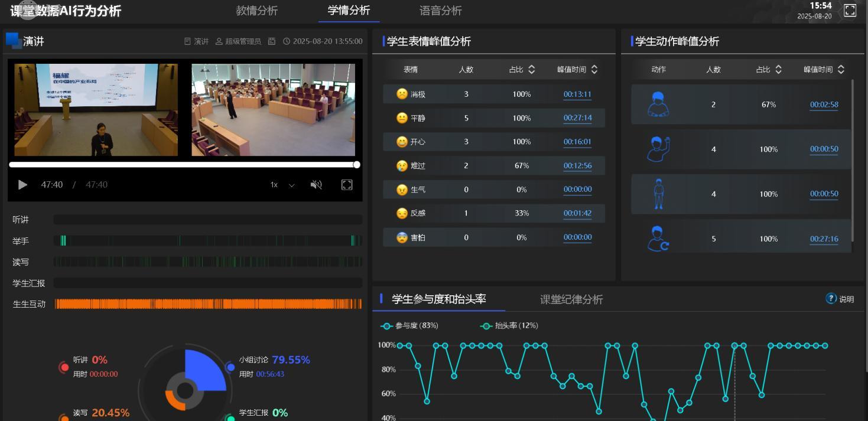
Task: Expand video player to fullscreen
Action: coord(347,185)
